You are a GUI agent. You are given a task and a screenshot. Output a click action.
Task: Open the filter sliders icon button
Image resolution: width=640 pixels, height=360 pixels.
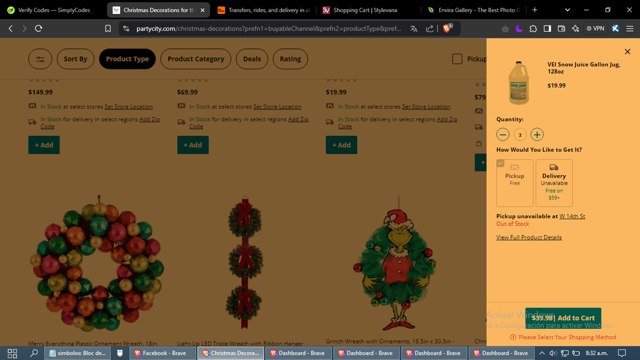point(40,59)
